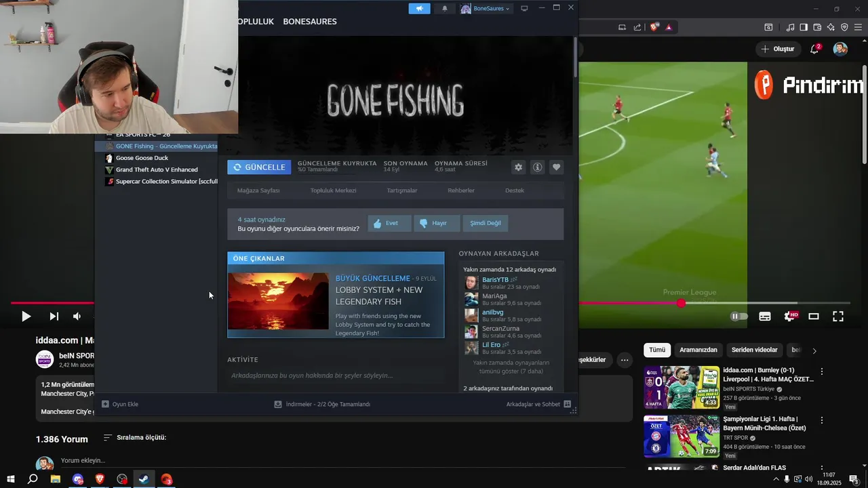Image resolution: width=868 pixels, height=488 pixels.
Task: Click the GÜNCELLE update button
Action: (259, 167)
